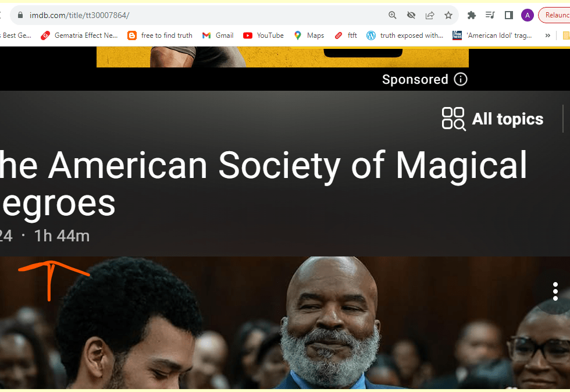Open the YouTube bookmark
The image size is (570, 392).
pyautogui.click(x=263, y=35)
